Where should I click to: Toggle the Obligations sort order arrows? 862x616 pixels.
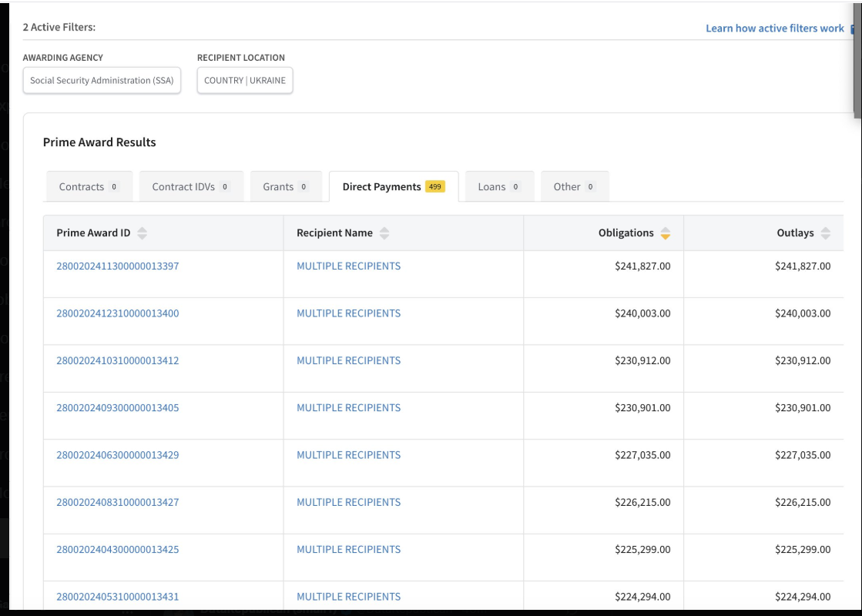click(666, 233)
